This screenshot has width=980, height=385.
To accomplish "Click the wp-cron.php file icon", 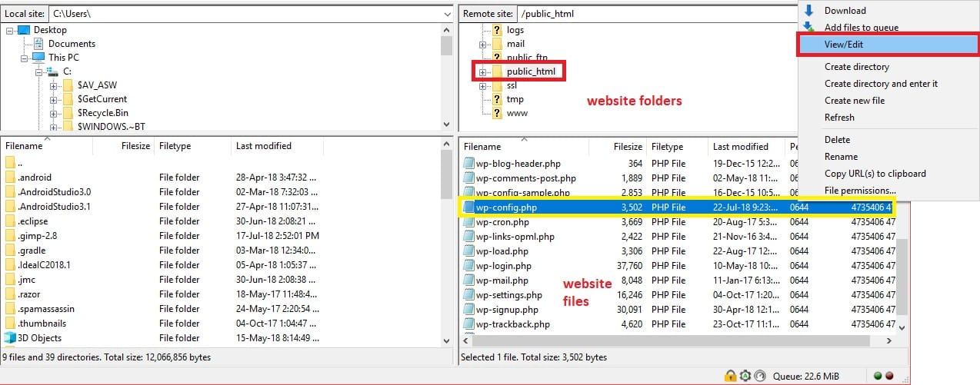I will [x=468, y=222].
